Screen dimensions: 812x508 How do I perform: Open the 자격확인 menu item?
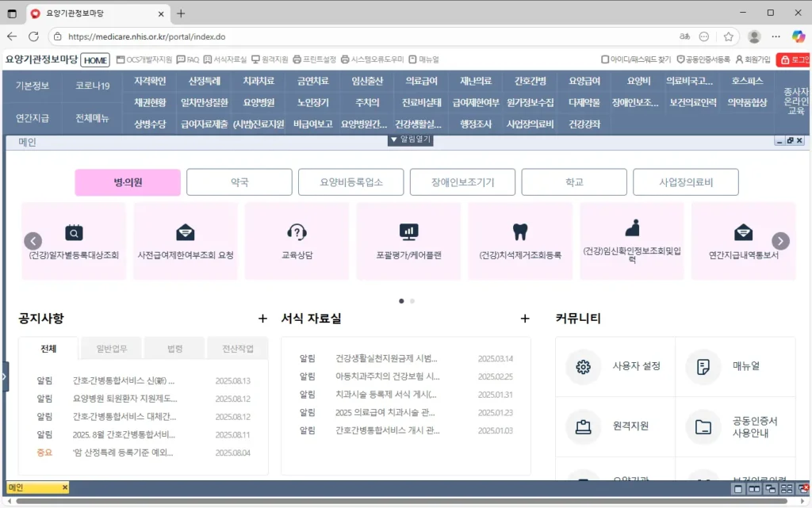pos(150,82)
